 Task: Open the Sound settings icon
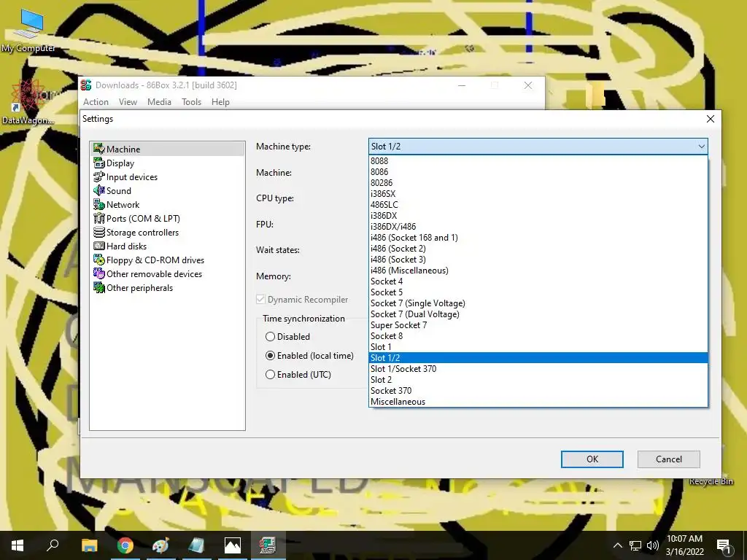[98, 190]
